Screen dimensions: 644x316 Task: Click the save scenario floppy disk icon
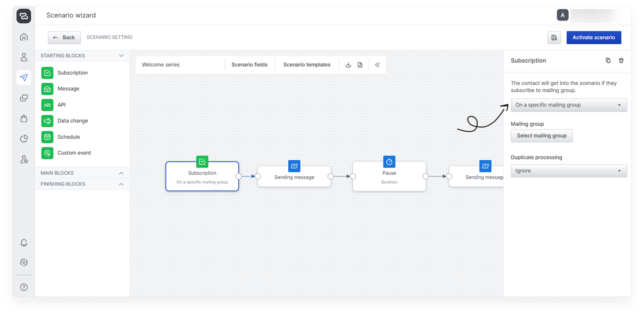(x=554, y=38)
